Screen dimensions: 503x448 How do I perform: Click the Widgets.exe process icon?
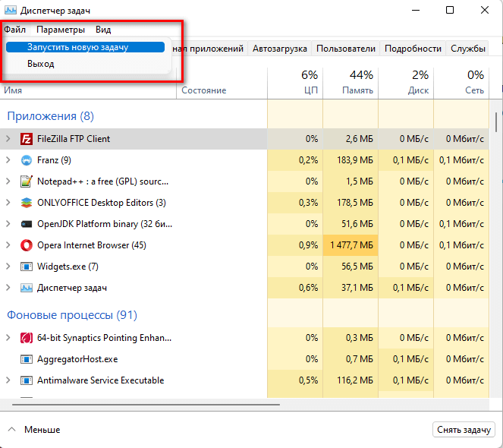click(x=27, y=267)
